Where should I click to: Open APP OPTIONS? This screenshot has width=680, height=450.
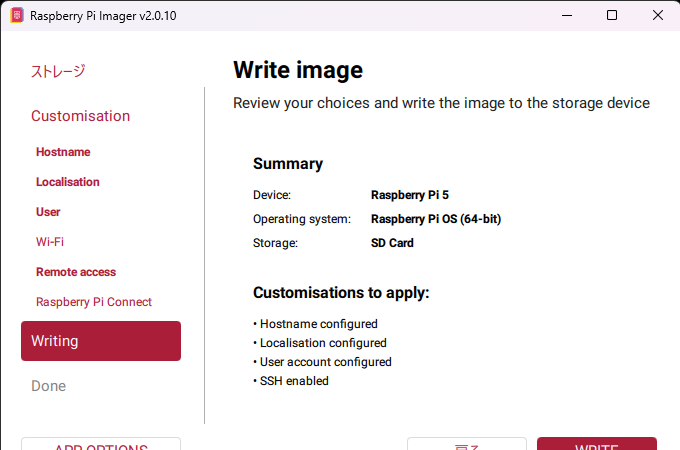[101, 444]
